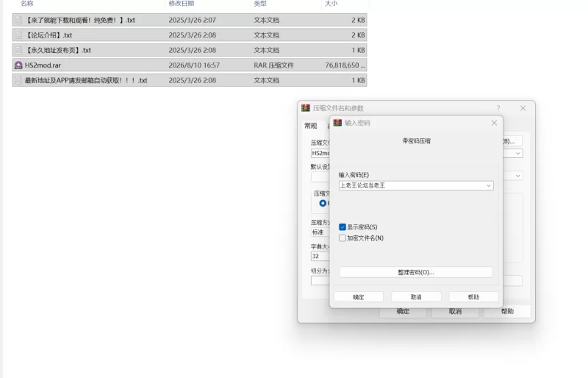The image size is (588, 378).
Task: Close the 压缩文件名和参数 window
Action: [x=523, y=108]
